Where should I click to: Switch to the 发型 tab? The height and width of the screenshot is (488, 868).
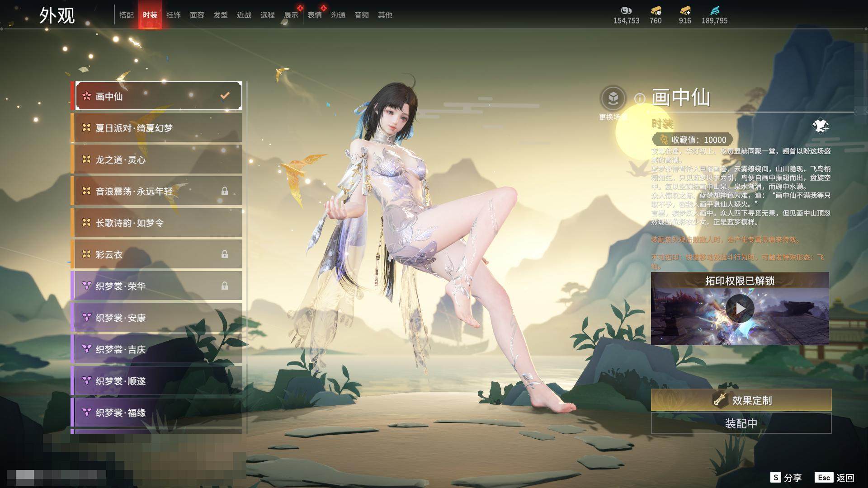(221, 15)
